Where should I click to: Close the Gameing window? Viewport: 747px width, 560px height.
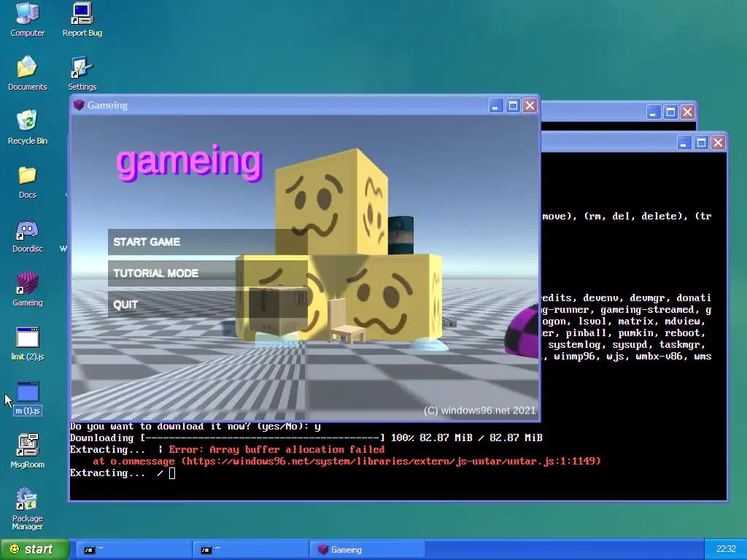[x=530, y=105]
